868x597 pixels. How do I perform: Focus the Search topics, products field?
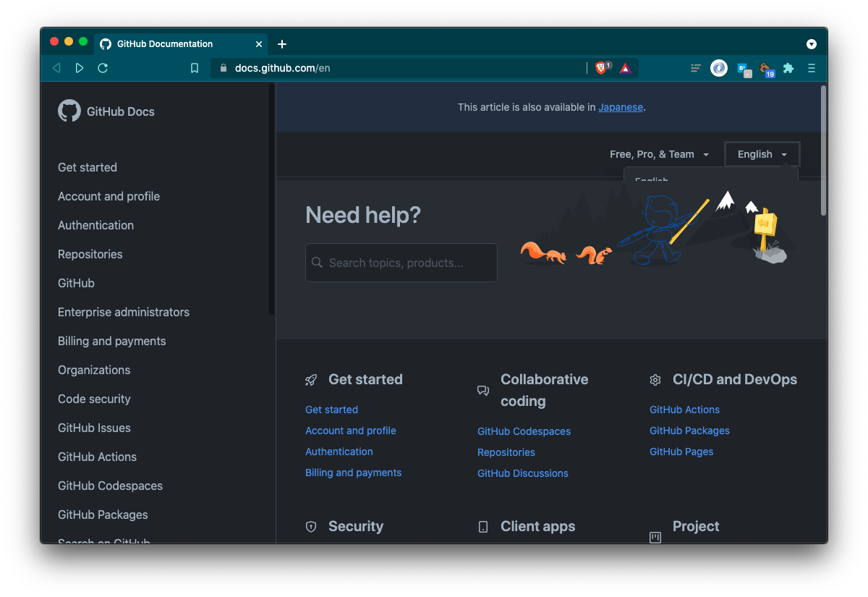(401, 263)
